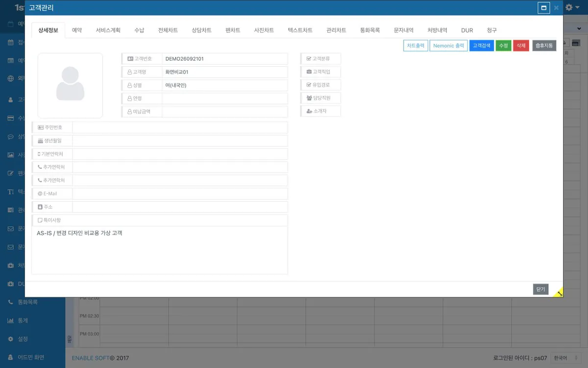Click the green 수정 button
This screenshot has width=588, height=368.
[504, 46]
